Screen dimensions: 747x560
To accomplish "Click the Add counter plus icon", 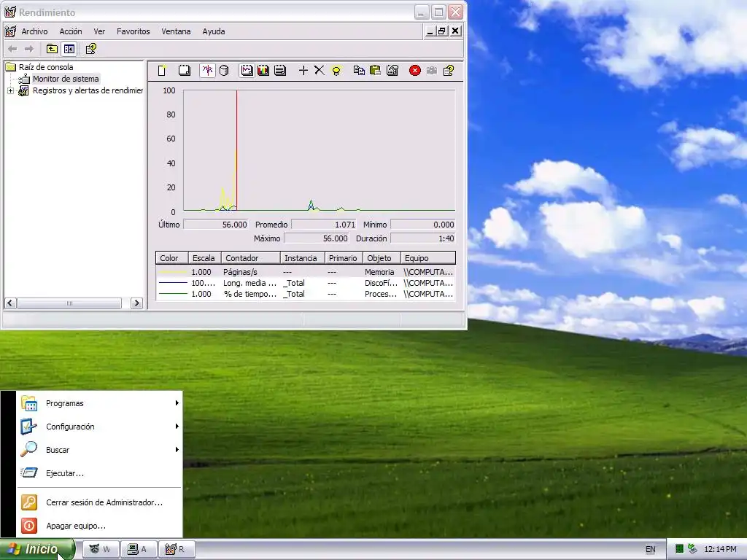I will click(303, 71).
